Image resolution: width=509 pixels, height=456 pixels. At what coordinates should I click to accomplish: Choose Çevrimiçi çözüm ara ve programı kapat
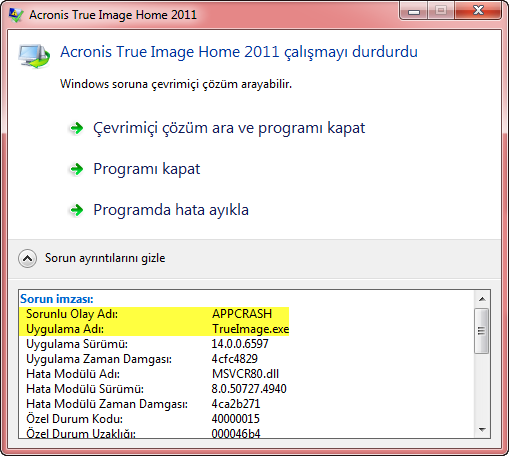click(229, 128)
